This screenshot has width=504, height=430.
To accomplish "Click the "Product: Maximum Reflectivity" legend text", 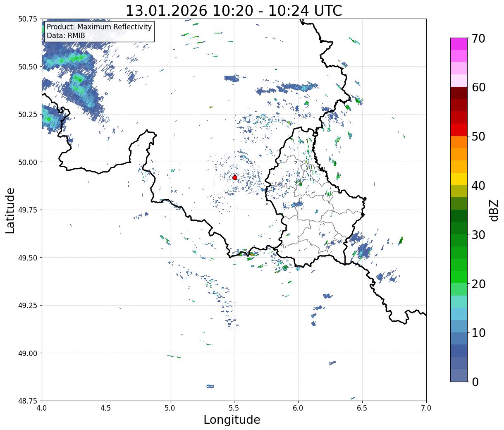I will [x=99, y=27].
